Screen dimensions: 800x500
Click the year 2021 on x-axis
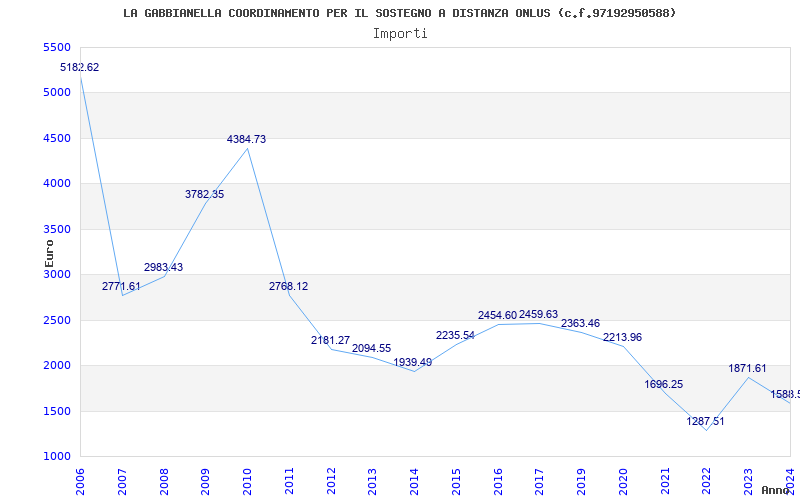click(665, 482)
